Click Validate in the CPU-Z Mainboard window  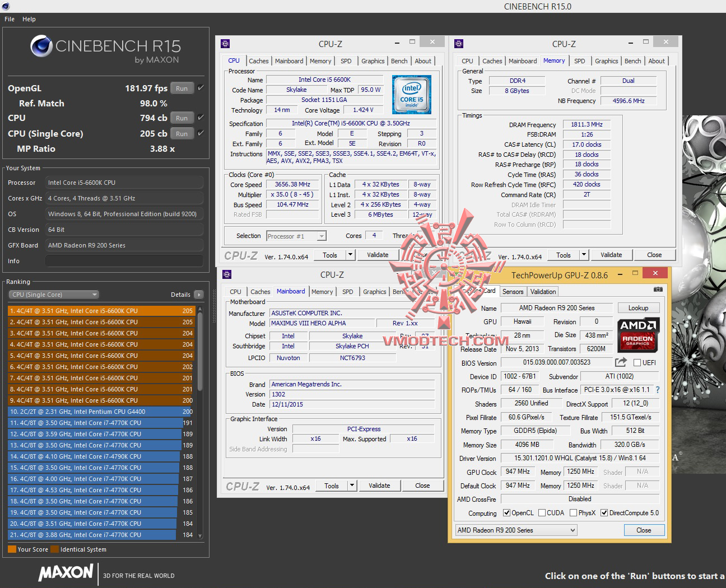[x=379, y=486]
